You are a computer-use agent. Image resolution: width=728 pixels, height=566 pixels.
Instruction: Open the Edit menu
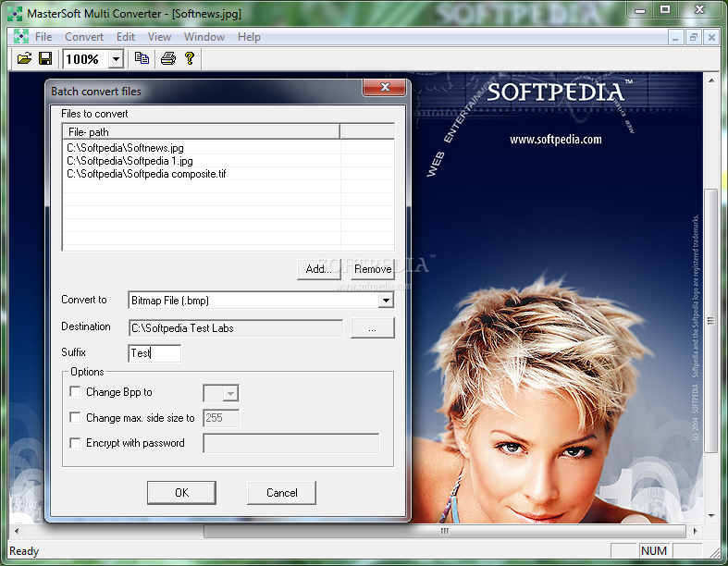(126, 37)
